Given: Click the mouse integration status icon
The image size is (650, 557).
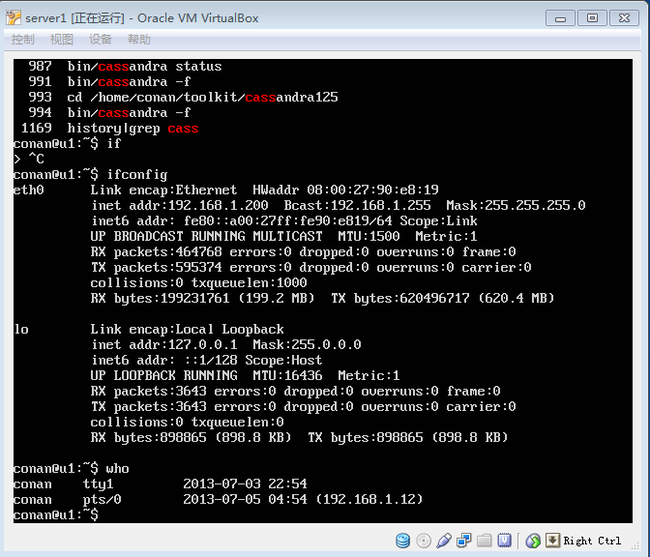Looking at the screenshot, I should [x=533, y=540].
